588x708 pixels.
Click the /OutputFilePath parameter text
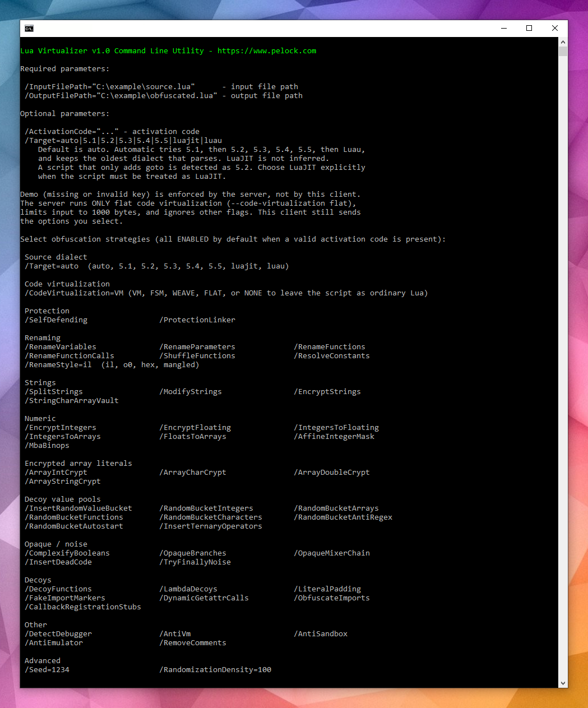(121, 96)
